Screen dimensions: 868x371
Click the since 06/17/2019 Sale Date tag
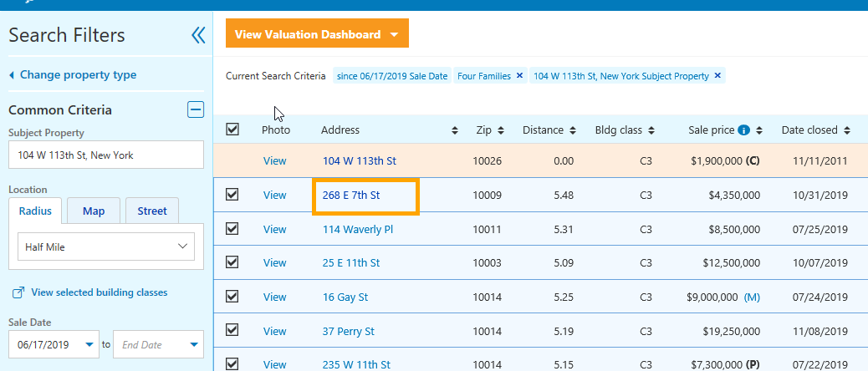(x=392, y=76)
